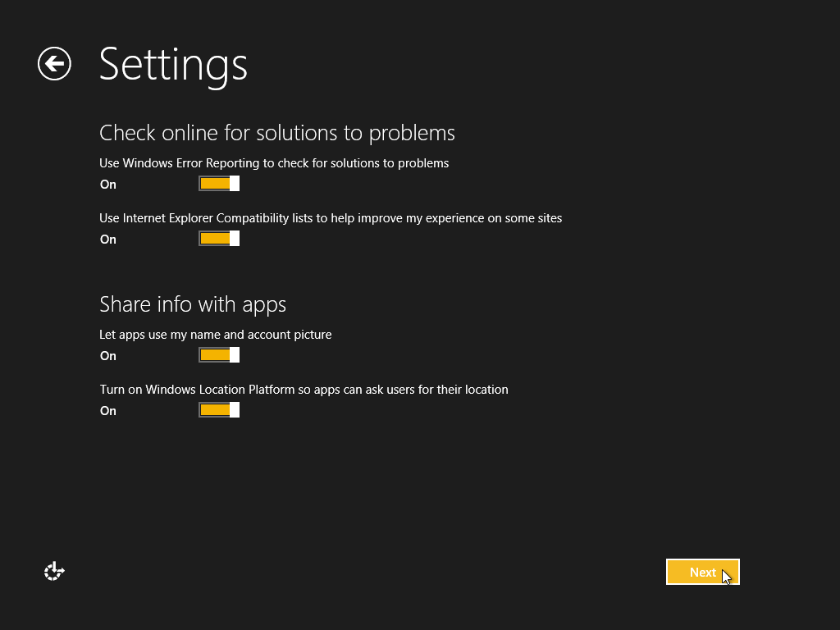Image resolution: width=840 pixels, height=630 pixels.
Task: Click the back arrow icon beside Settings
Action: tap(54, 64)
